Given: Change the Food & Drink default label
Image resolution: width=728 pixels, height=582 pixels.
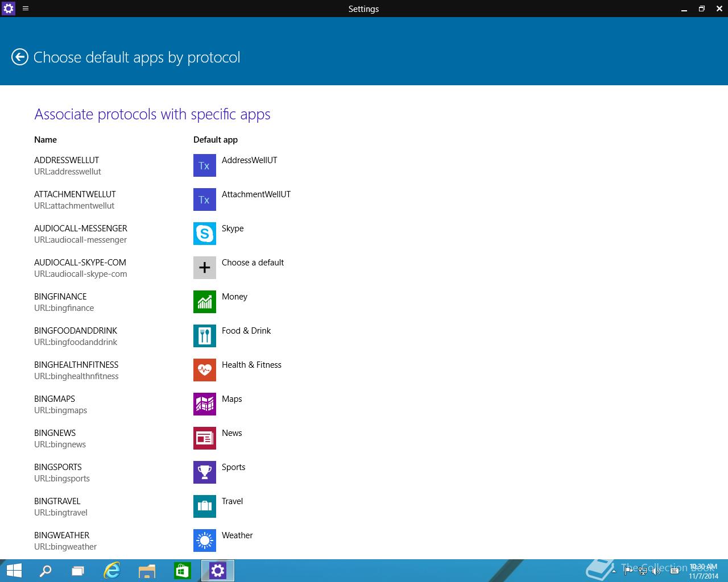Looking at the screenshot, I should click(246, 331).
